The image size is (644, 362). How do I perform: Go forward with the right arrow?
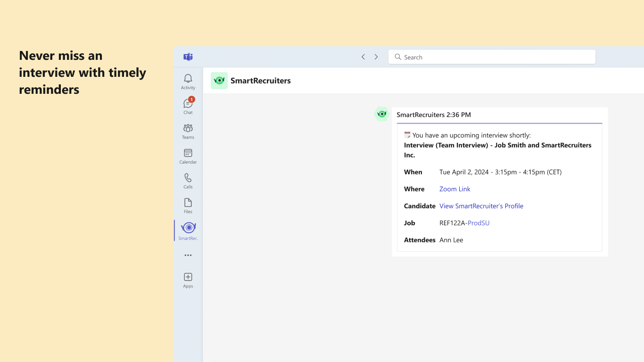376,57
